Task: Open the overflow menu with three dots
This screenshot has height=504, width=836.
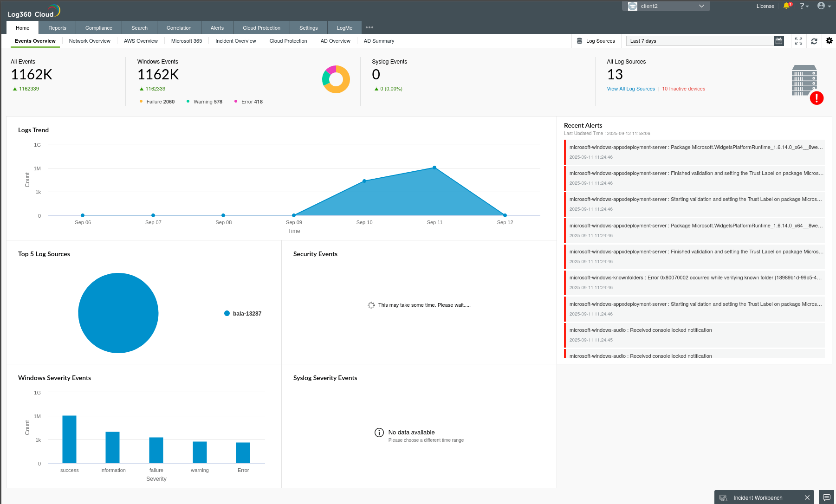Action: pyautogui.click(x=369, y=27)
